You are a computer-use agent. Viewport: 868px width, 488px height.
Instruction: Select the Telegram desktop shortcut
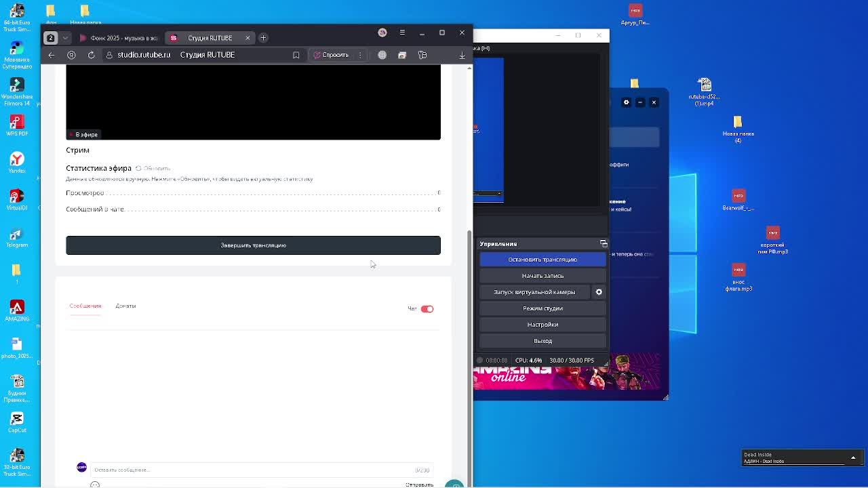coord(17,237)
